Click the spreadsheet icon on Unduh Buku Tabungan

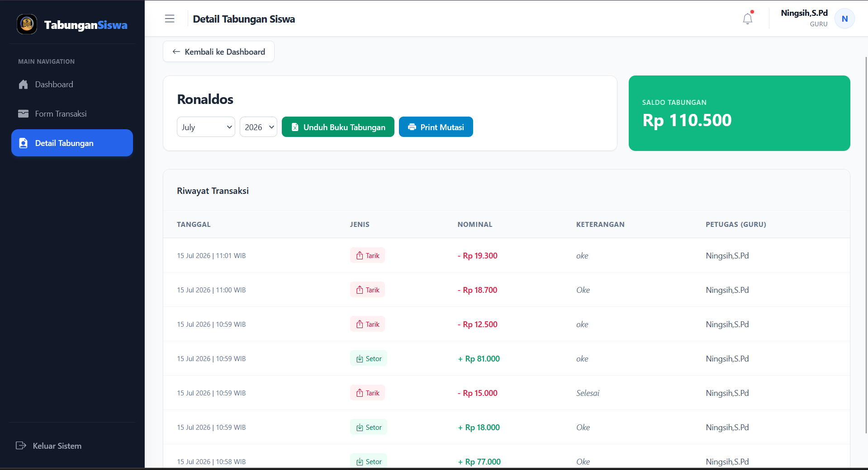click(x=295, y=127)
